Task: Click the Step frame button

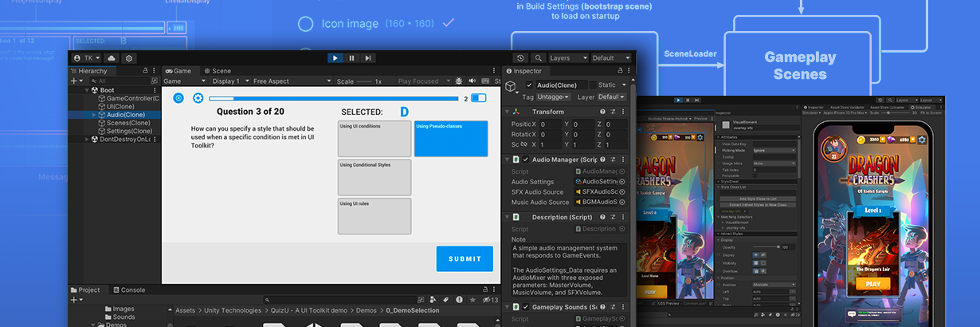Action: tap(367, 58)
